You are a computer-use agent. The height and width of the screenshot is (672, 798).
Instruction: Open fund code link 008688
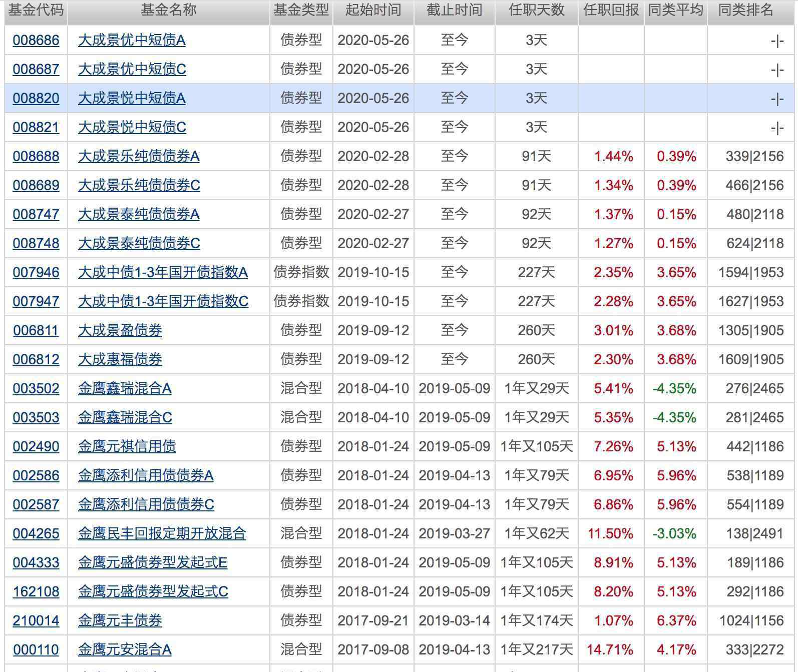pos(36,156)
